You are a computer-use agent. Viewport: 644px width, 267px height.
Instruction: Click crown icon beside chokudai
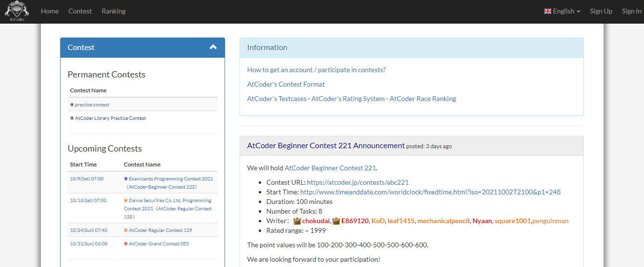[x=297, y=221]
